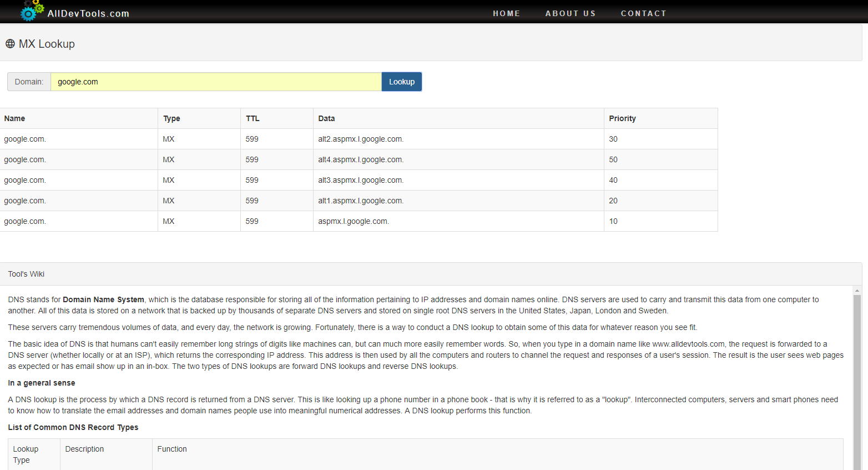
Task: Click the wiki panel scrollbar up arrow
Action: 857,291
